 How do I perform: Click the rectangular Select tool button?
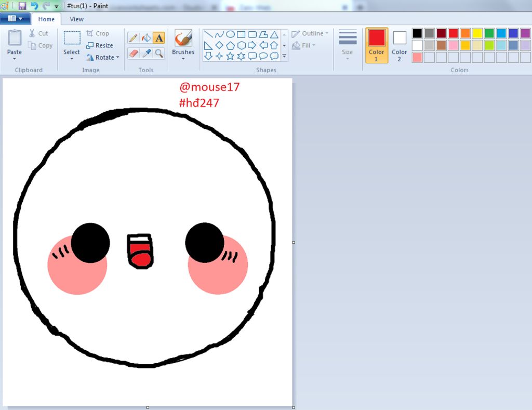pyautogui.click(x=72, y=42)
